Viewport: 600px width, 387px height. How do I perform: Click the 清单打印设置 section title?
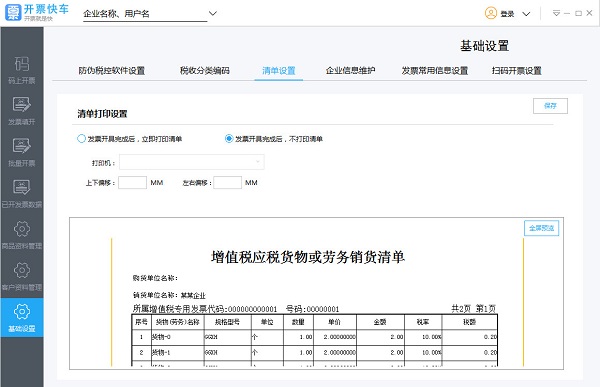[x=102, y=114]
